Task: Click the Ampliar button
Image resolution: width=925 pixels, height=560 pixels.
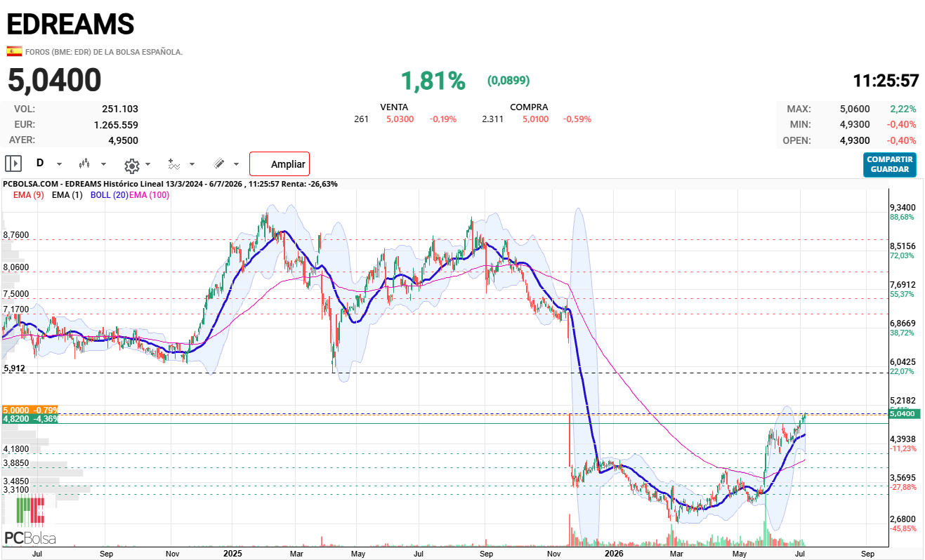Action: pos(280,164)
